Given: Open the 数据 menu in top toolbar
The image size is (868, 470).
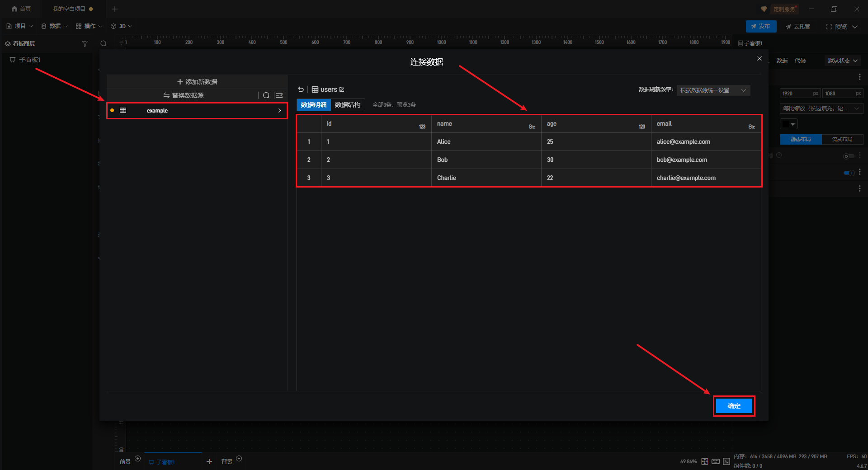Looking at the screenshot, I should pos(54,26).
